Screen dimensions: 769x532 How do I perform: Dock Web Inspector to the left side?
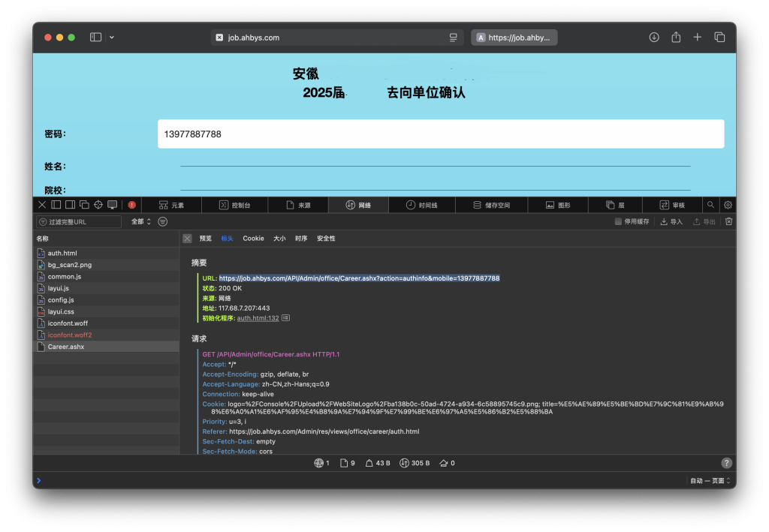point(56,205)
